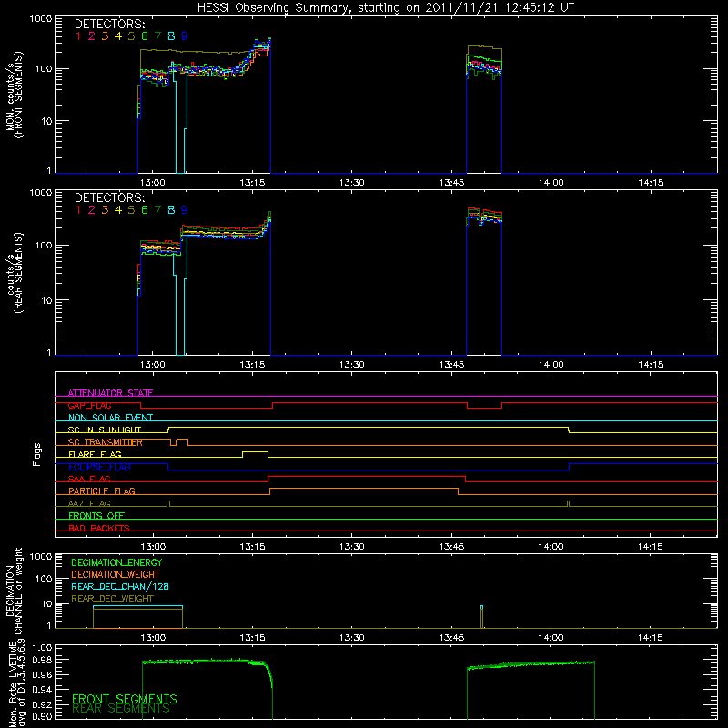Select magenta detector 2 in rear segments legend

pyautogui.click(x=92, y=210)
